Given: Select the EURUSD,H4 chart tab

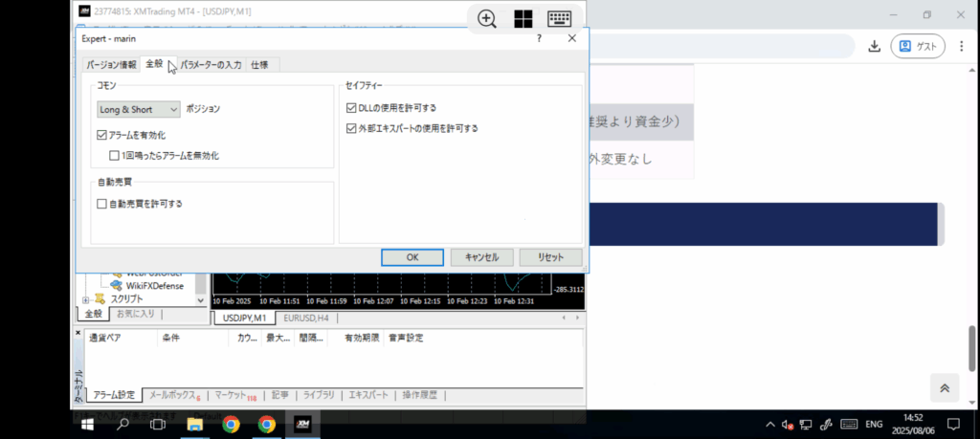Looking at the screenshot, I should [x=308, y=318].
